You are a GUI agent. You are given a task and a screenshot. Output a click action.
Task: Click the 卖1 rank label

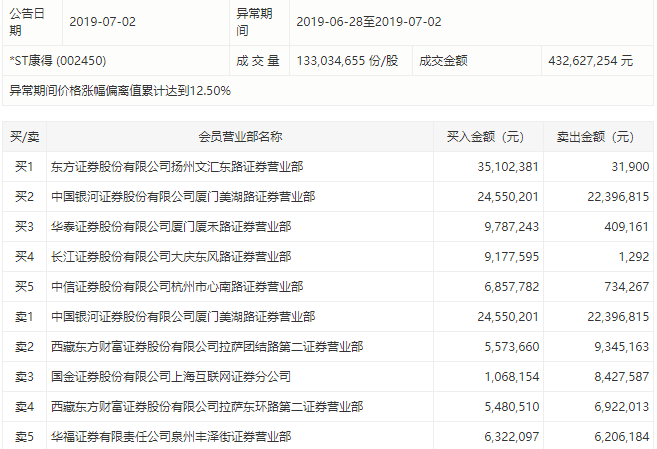[24, 317]
